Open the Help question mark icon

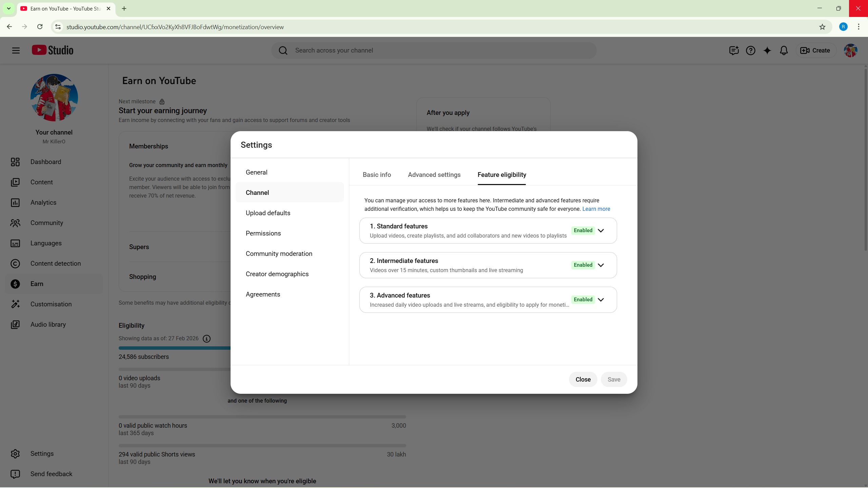click(750, 50)
